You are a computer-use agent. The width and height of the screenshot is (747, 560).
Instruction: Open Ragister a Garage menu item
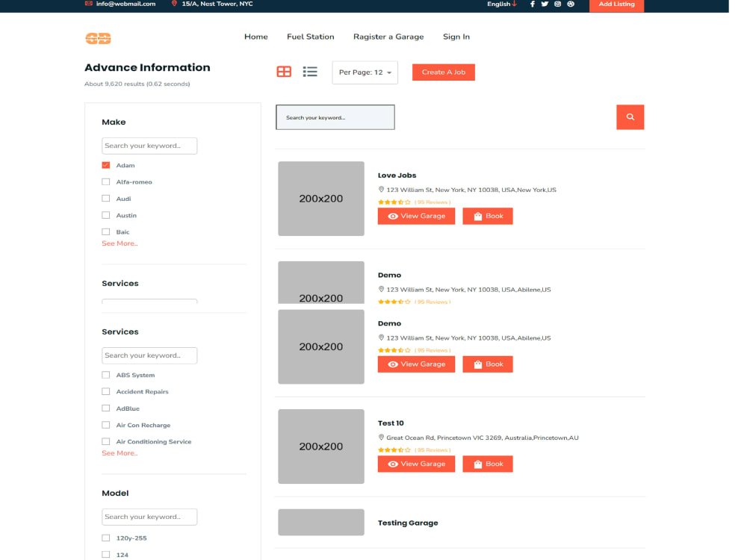tap(388, 37)
